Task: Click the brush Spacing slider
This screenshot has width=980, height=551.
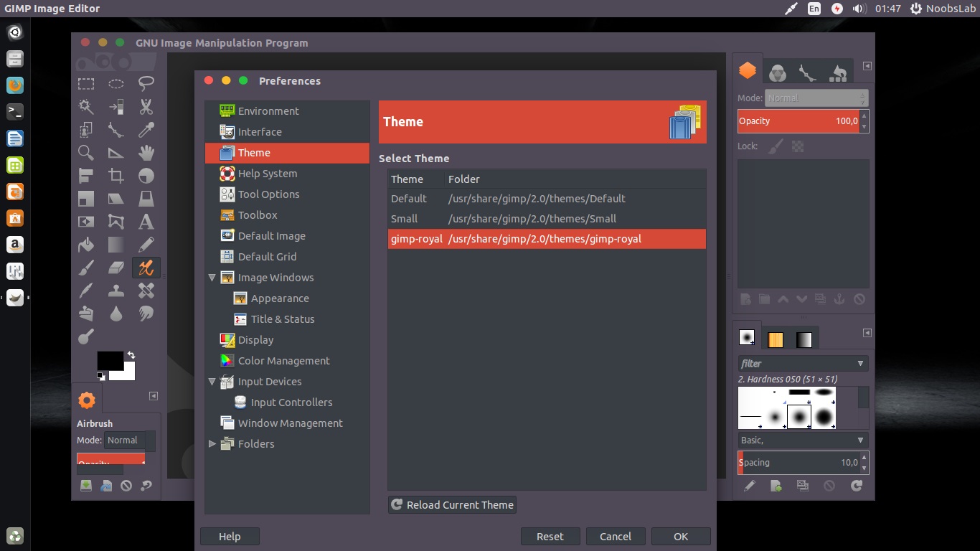Action: tap(798, 463)
